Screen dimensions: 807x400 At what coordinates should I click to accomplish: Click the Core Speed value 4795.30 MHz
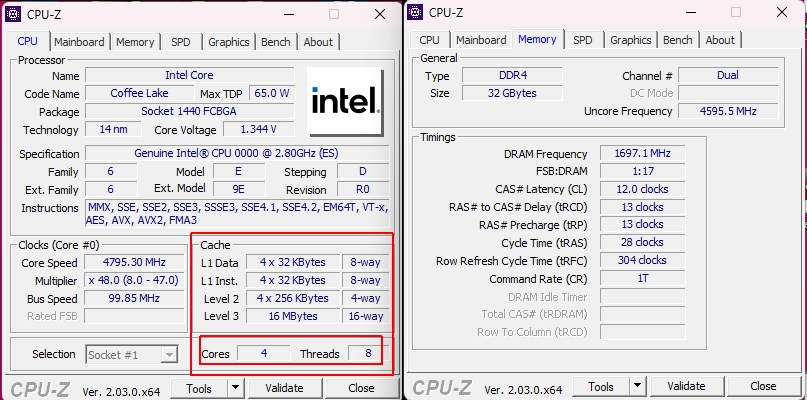(134, 262)
